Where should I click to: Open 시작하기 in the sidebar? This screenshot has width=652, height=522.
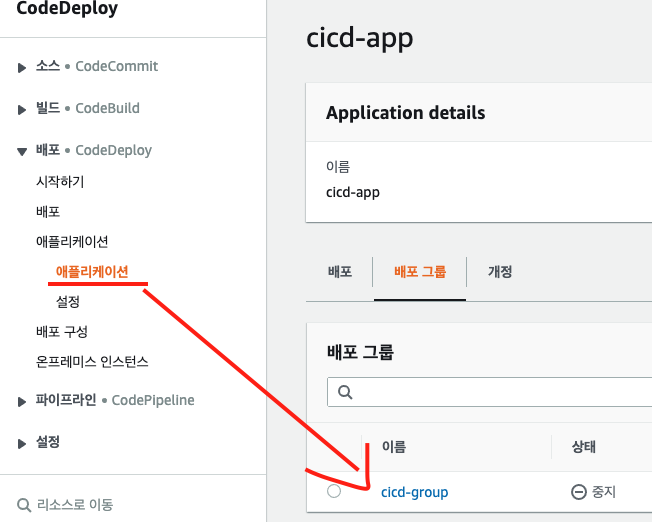pyautogui.click(x=60, y=181)
